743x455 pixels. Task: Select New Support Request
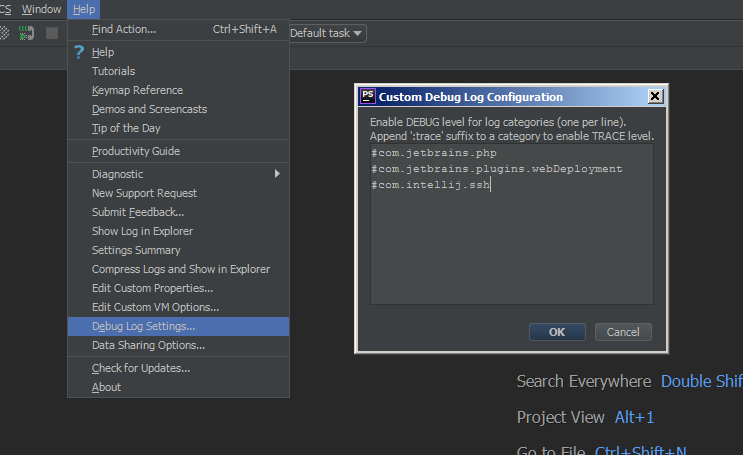click(x=178, y=193)
